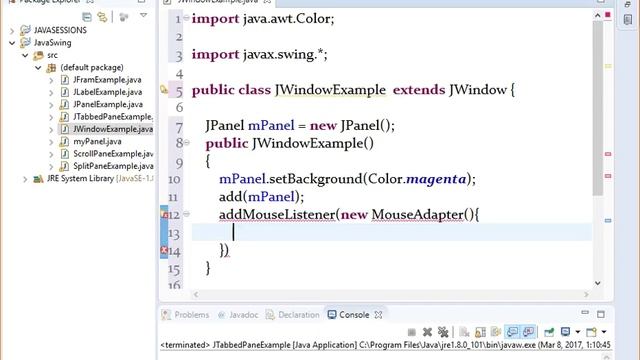Open the Open Console dropdown arrow
This screenshot has width=640, height=360.
[604, 332]
